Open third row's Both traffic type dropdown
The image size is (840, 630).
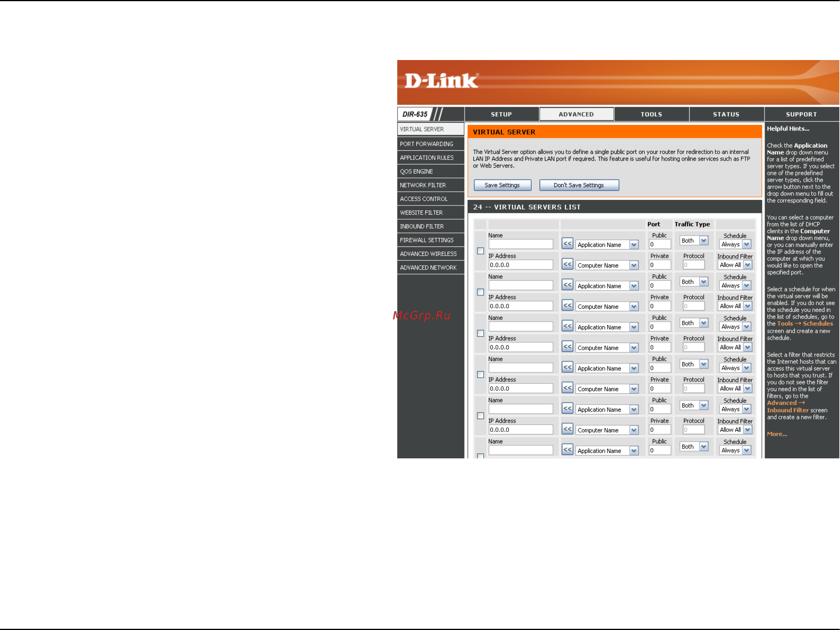(x=694, y=323)
